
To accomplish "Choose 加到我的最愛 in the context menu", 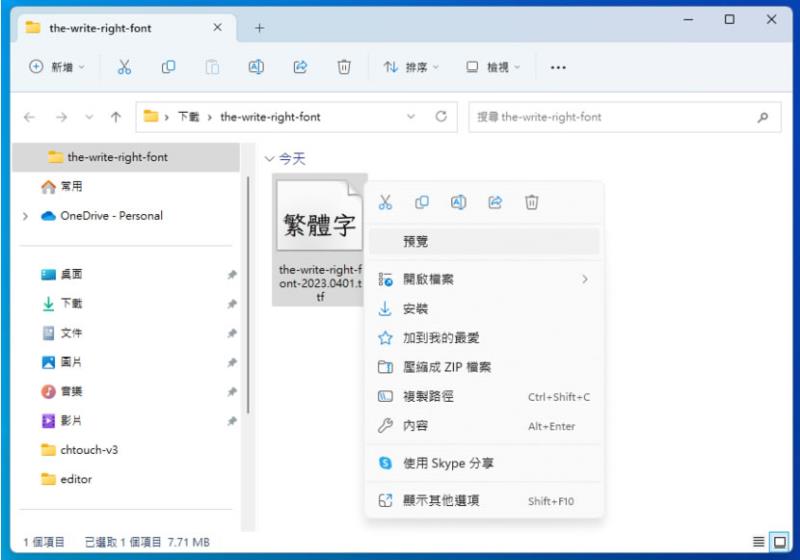I will (x=484, y=338).
